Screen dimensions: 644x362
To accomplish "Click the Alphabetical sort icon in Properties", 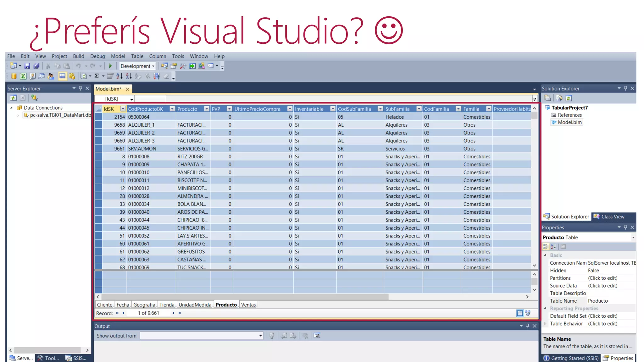I will coord(553,247).
